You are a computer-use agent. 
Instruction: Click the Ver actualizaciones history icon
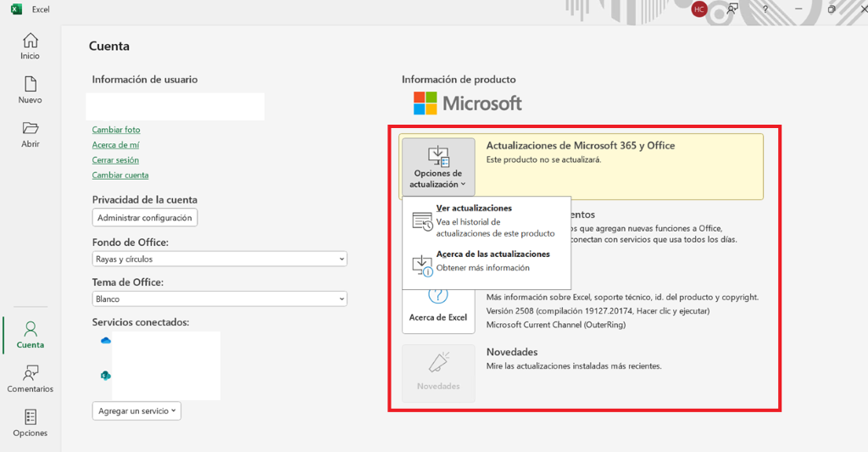click(422, 221)
